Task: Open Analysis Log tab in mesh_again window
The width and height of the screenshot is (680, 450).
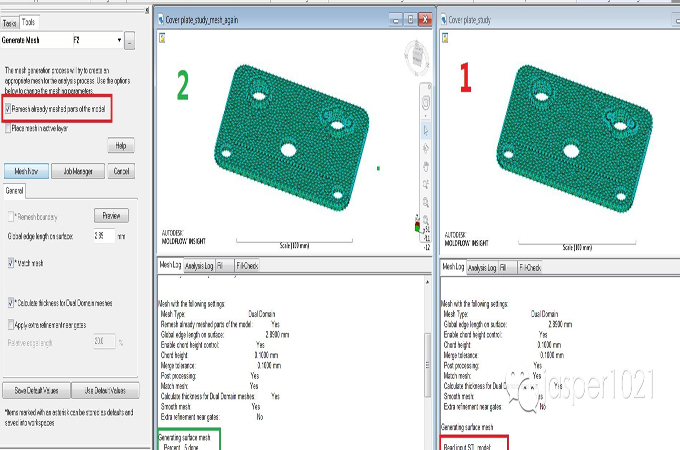Action: coord(199,266)
